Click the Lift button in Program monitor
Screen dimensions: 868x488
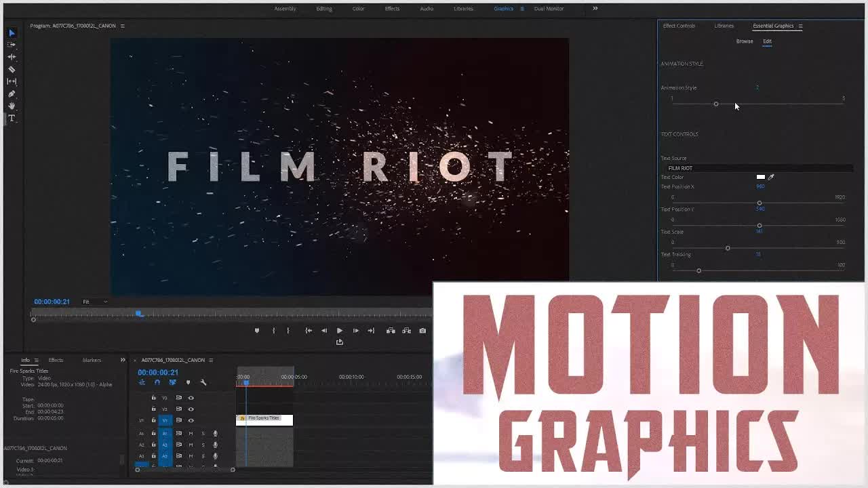coord(391,331)
